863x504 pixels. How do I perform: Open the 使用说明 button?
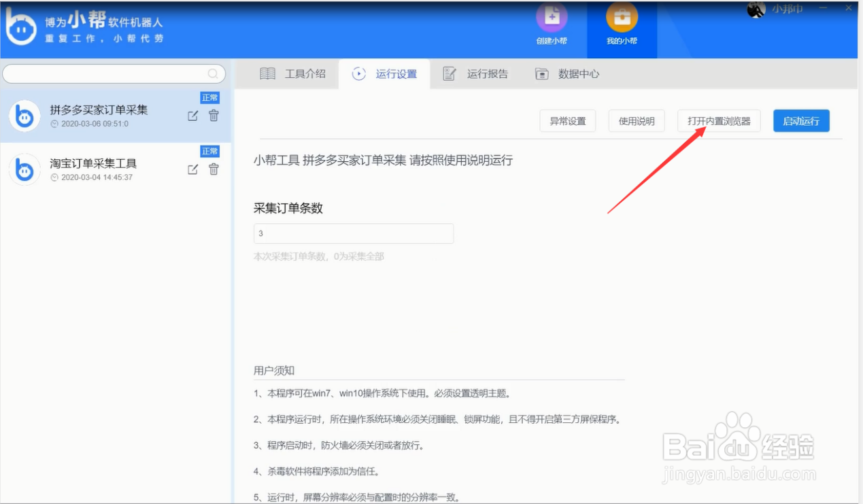[x=637, y=121]
